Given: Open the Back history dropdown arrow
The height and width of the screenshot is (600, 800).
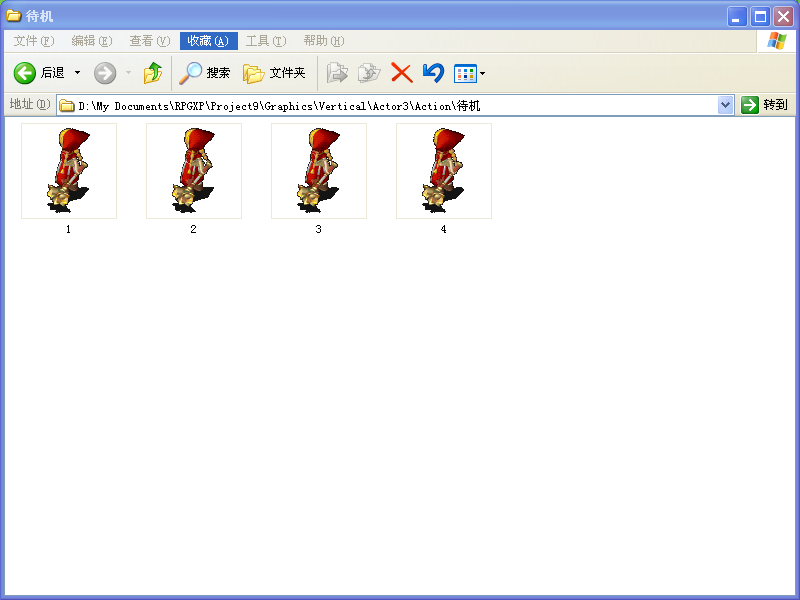Looking at the screenshot, I should [78, 73].
